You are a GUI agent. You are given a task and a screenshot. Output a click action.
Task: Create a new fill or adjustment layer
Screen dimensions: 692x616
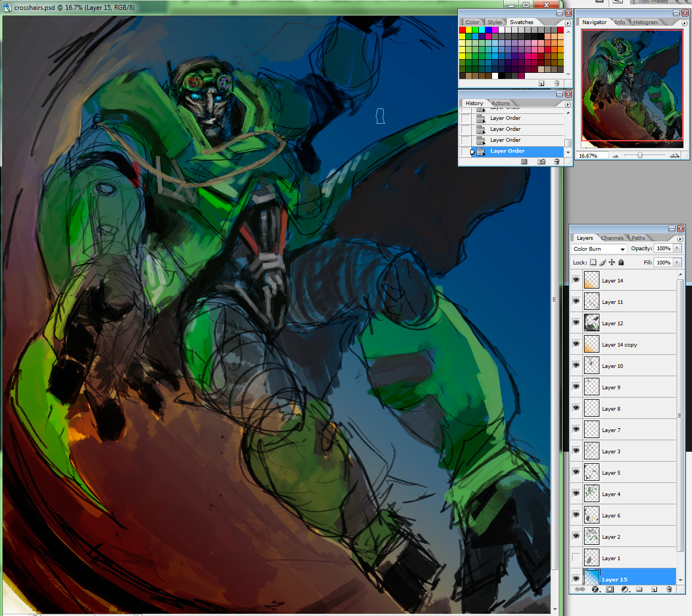(x=625, y=589)
